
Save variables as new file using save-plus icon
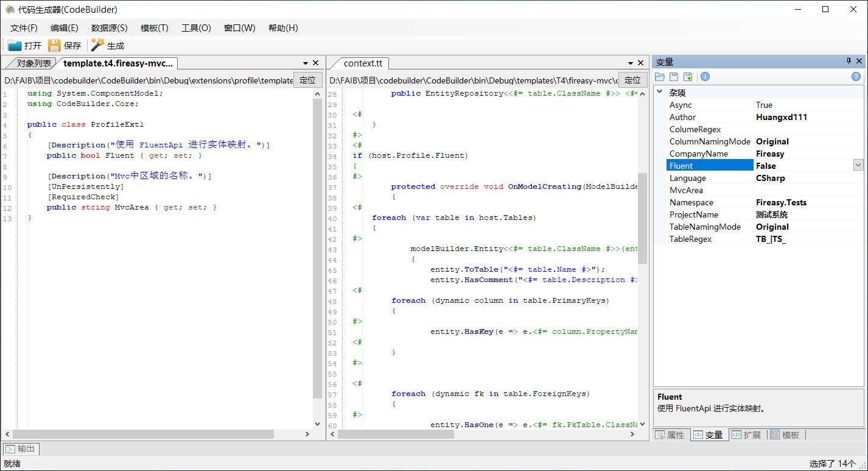(688, 76)
